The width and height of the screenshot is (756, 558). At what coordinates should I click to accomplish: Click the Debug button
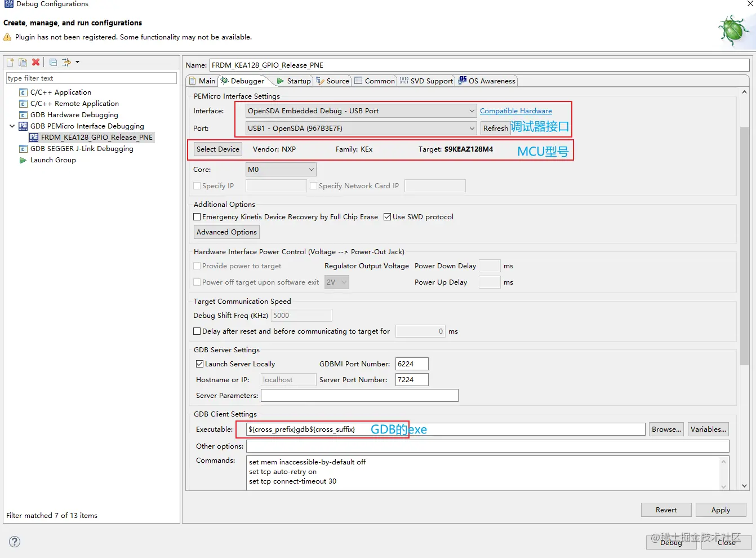(671, 542)
